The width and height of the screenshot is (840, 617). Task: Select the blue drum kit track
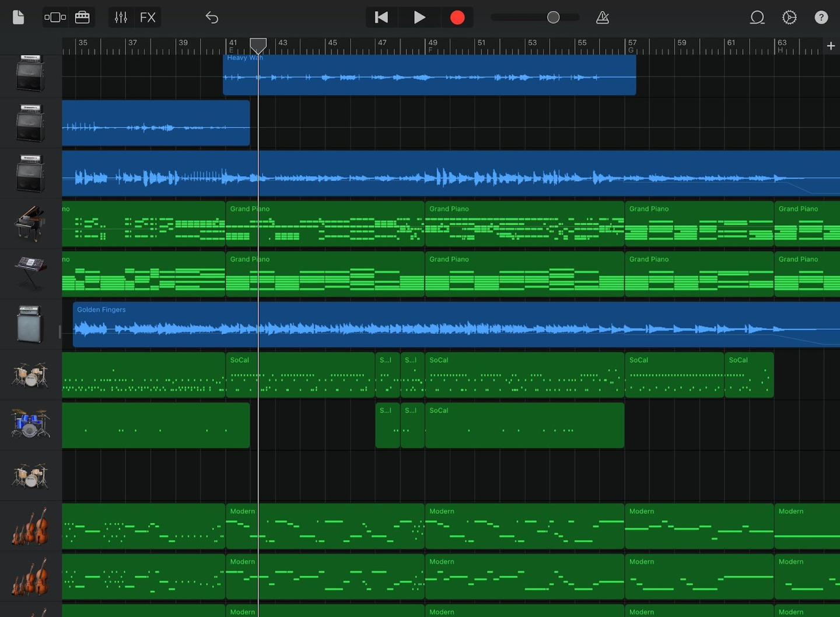pyautogui.click(x=30, y=424)
